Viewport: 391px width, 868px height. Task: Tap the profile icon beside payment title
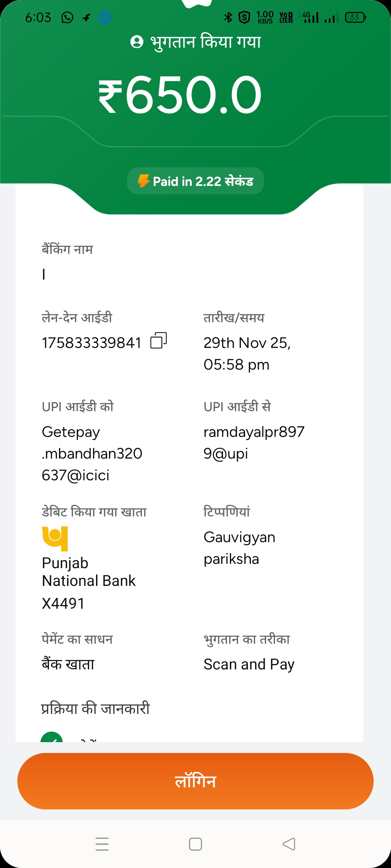137,42
